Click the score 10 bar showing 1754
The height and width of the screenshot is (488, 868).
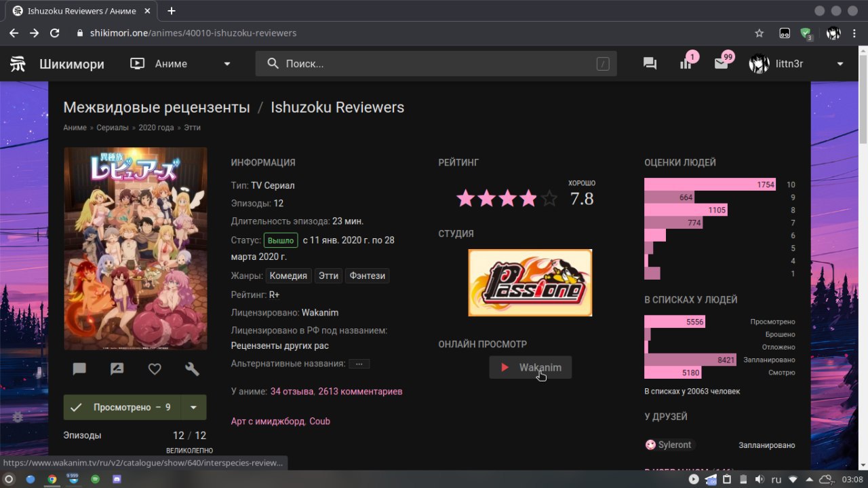tap(710, 185)
